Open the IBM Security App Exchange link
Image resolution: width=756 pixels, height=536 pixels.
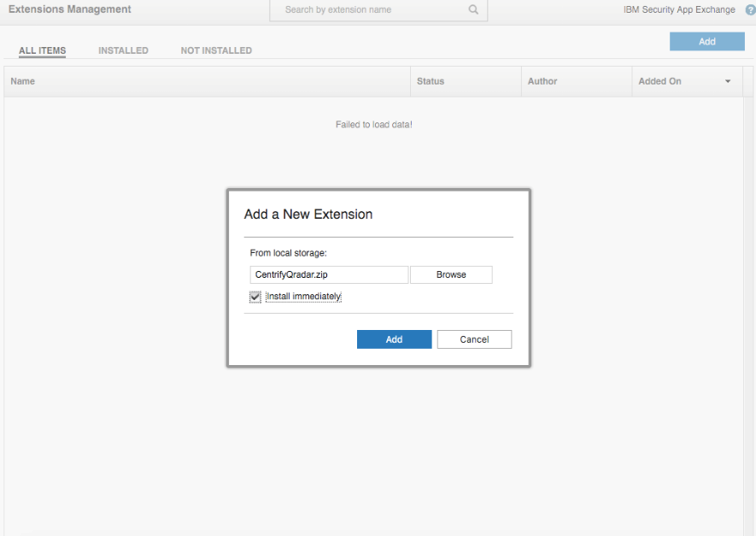pyautogui.click(x=679, y=10)
